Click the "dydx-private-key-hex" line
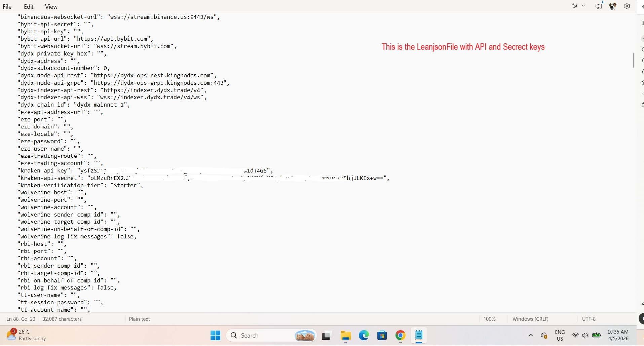The width and height of the screenshot is (644, 346). 62,53
